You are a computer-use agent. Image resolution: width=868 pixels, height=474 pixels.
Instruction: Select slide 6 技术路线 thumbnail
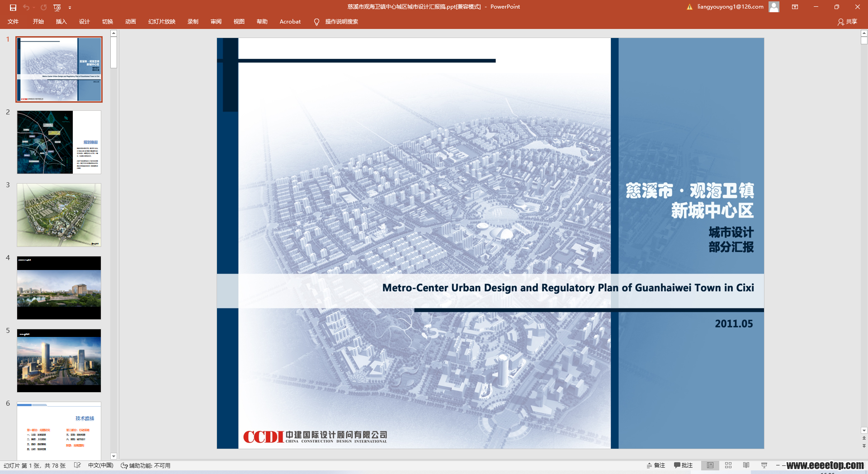point(59,431)
